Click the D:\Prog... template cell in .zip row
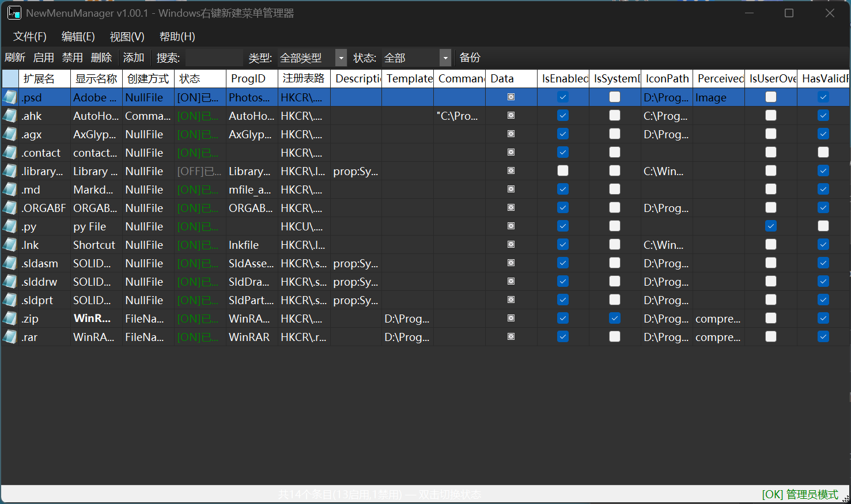Viewport: 851px width, 504px height. [x=407, y=319]
